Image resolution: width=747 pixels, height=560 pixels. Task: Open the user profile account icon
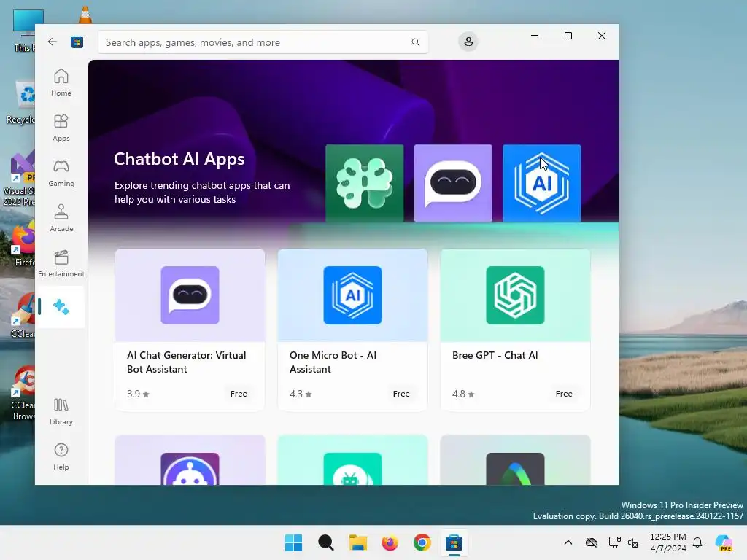(x=468, y=42)
